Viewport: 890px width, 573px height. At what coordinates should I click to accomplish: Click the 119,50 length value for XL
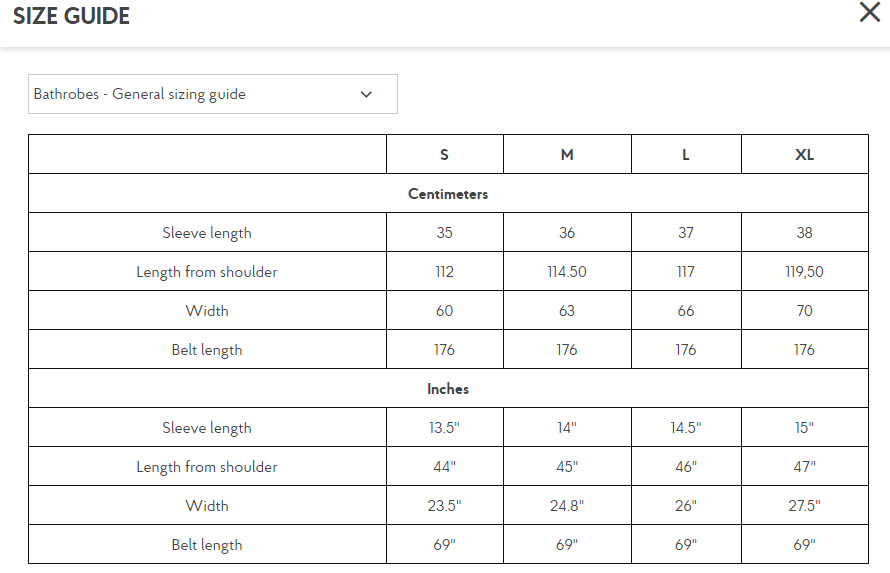tap(804, 272)
